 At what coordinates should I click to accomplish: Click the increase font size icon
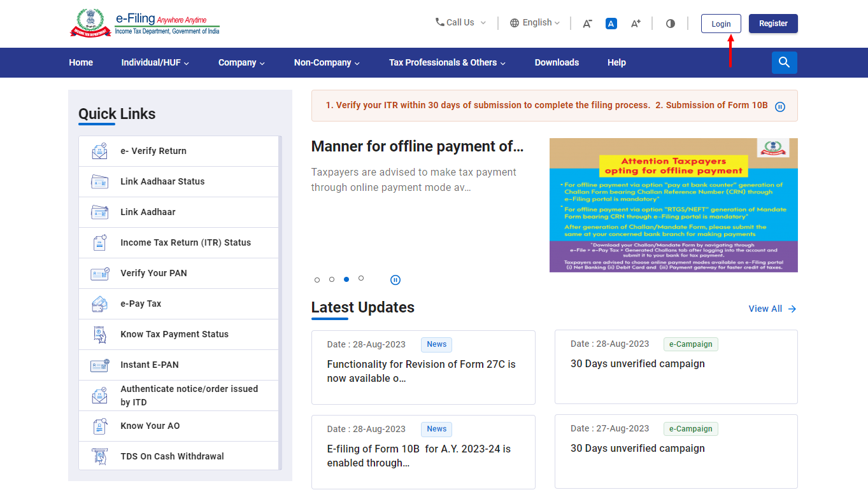click(635, 23)
